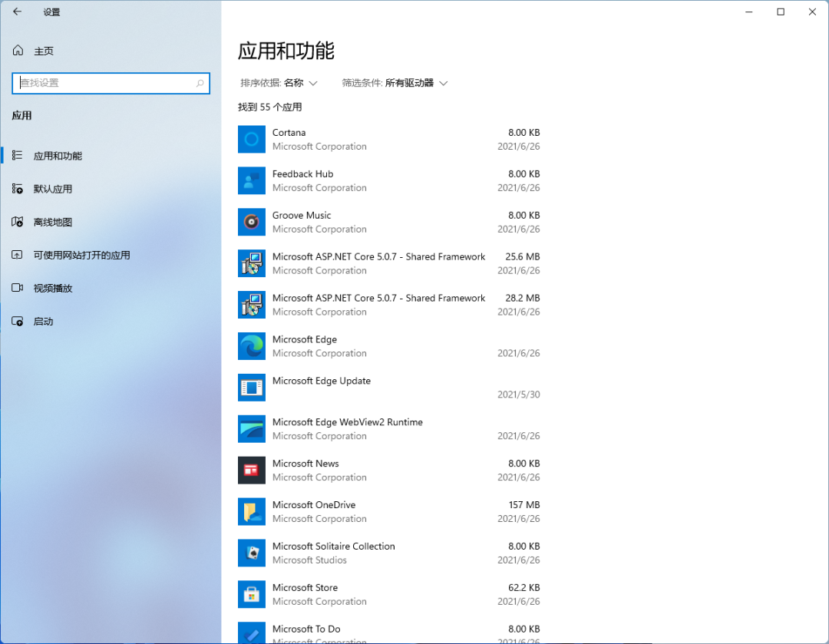Select the Groove Music icon

click(x=251, y=222)
